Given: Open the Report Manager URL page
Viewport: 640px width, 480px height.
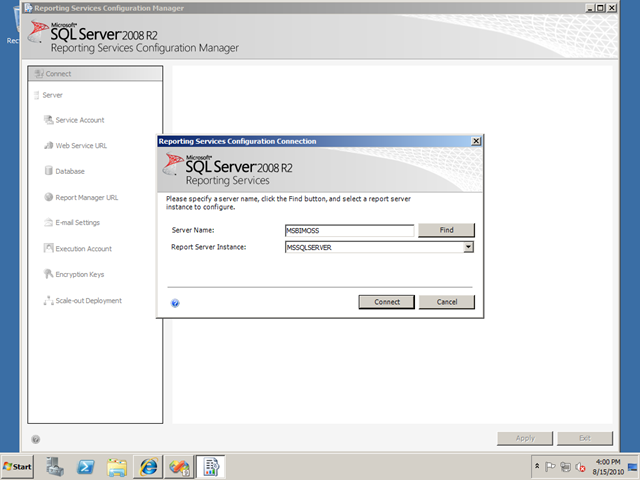Looking at the screenshot, I should [87, 198].
